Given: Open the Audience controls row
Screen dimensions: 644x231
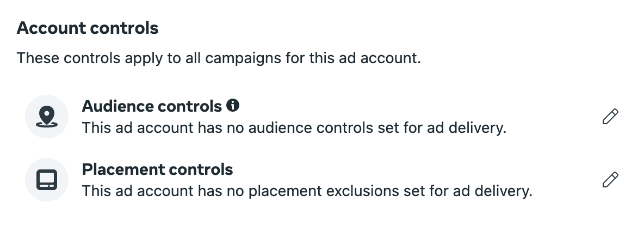Looking at the screenshot, I should 322,117.
